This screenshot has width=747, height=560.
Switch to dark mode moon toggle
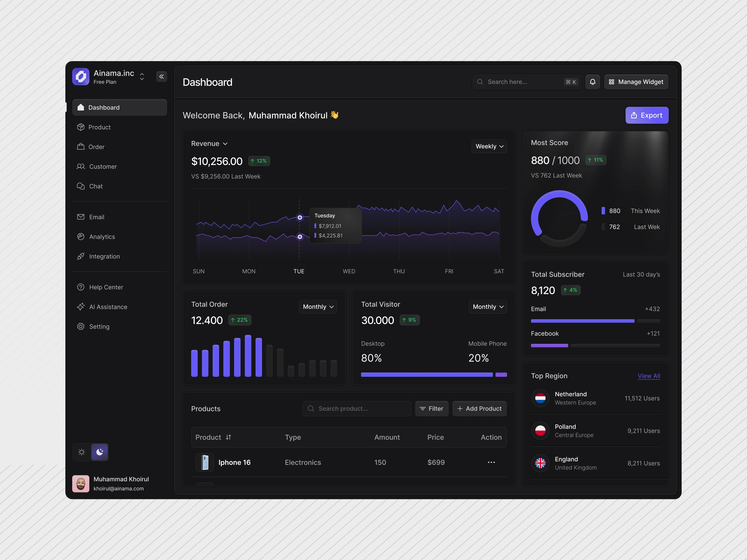tap(100, 452)
